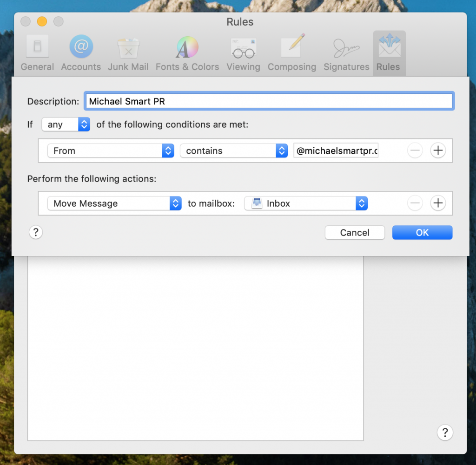
Task: Remove the From condition row
Action: tap(415, 151)
